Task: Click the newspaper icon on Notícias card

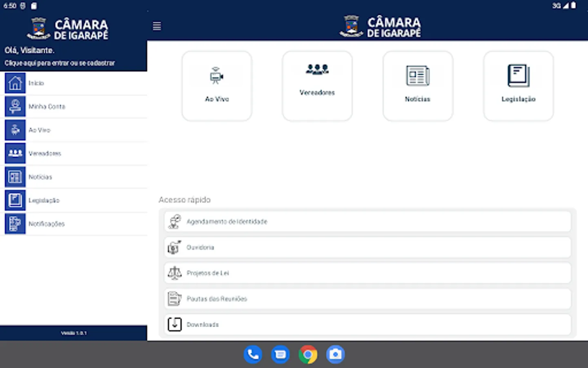Action: click(418, 76)
